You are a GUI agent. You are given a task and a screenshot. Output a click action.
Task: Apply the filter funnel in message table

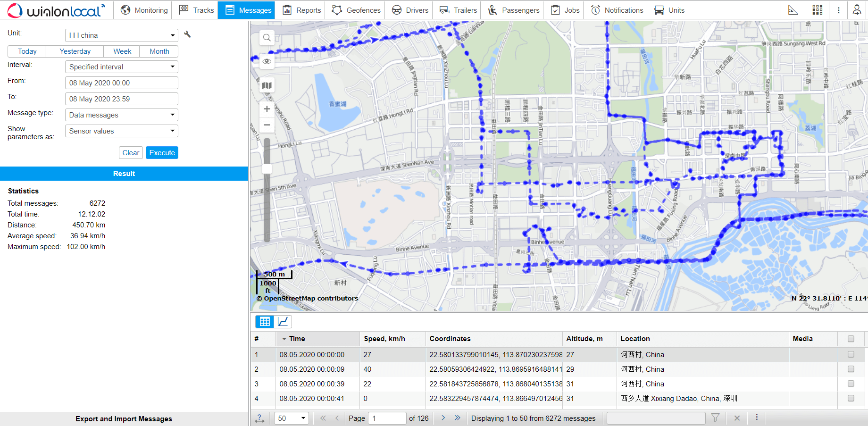point(716,418)
